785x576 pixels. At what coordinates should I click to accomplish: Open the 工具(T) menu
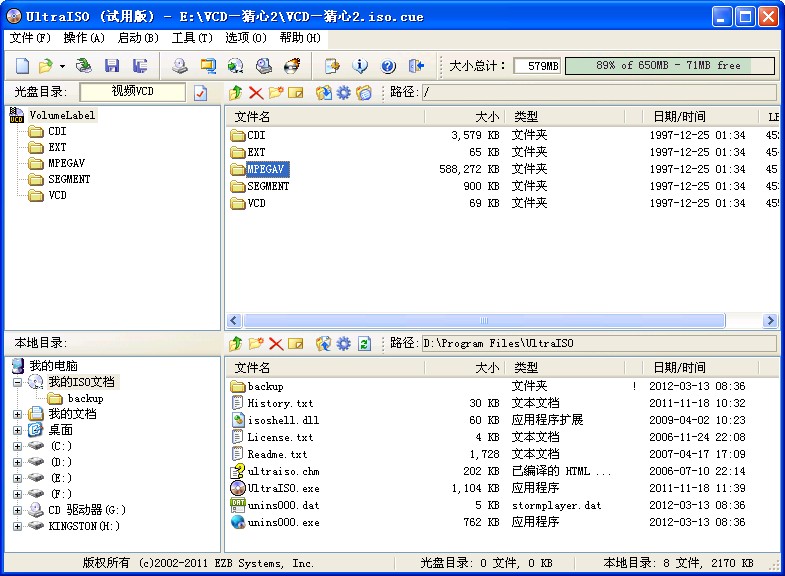pyautogui.click(x=192, y=38)
